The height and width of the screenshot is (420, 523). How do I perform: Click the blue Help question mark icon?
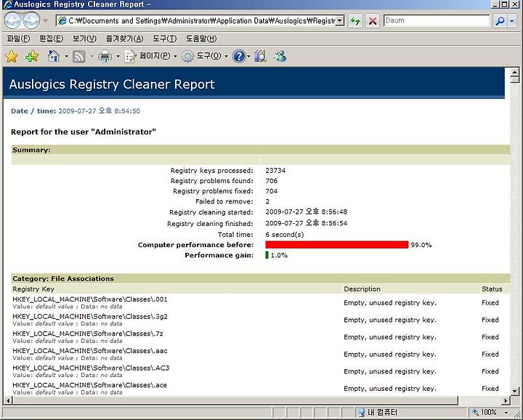(x=239, y=57)
